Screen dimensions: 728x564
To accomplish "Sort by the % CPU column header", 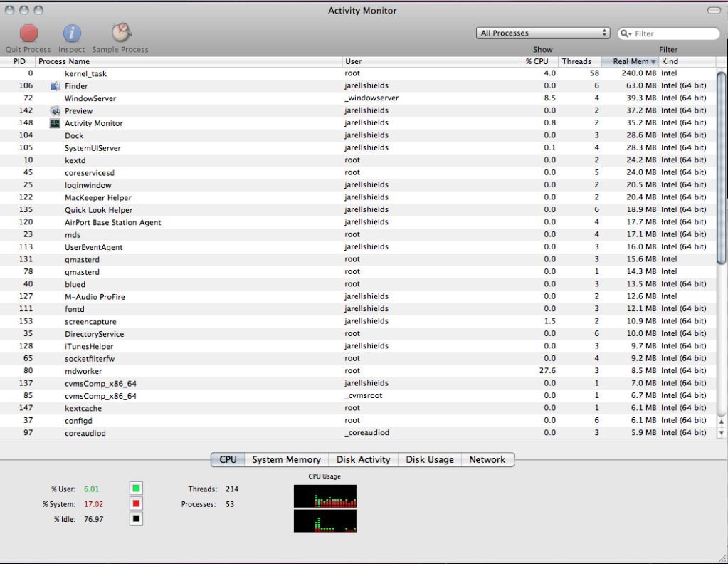I will [539, 61].
